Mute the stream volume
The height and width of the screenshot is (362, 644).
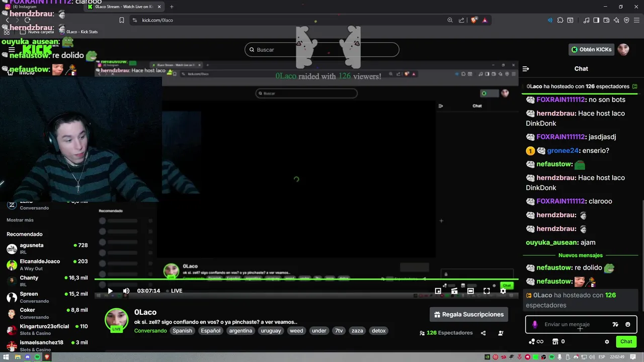(x=126, y=291)
